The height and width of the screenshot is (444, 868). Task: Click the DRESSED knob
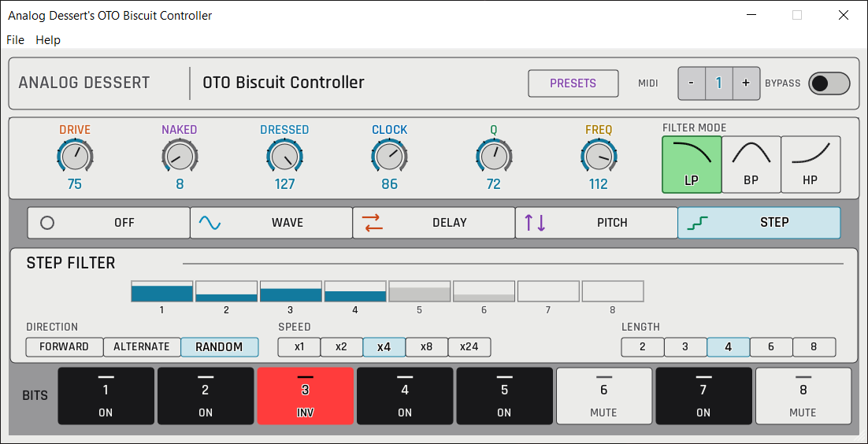pos(284,156)
